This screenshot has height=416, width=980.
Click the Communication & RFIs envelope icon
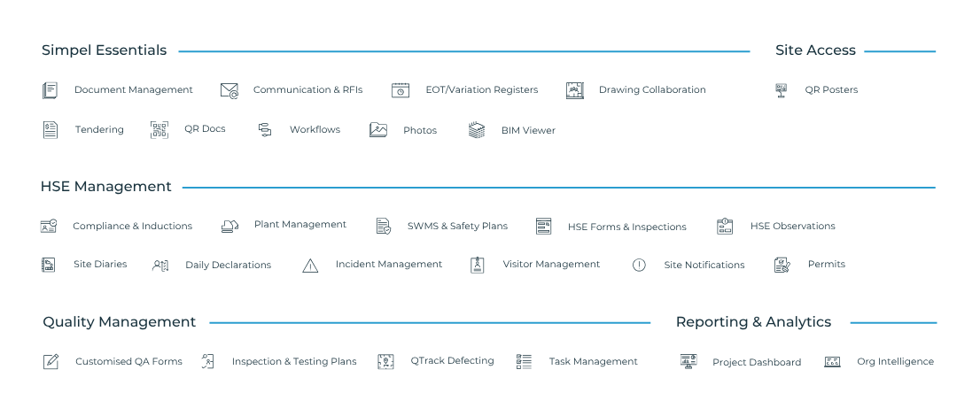229,90
